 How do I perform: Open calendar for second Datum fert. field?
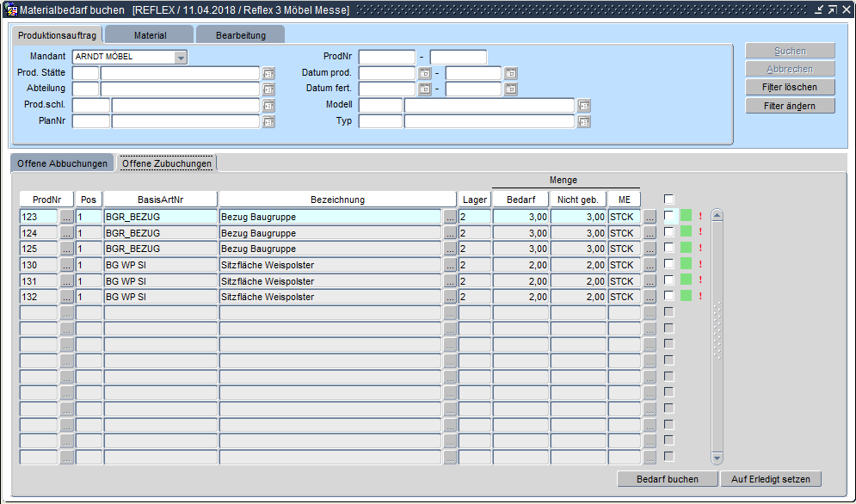511,89
